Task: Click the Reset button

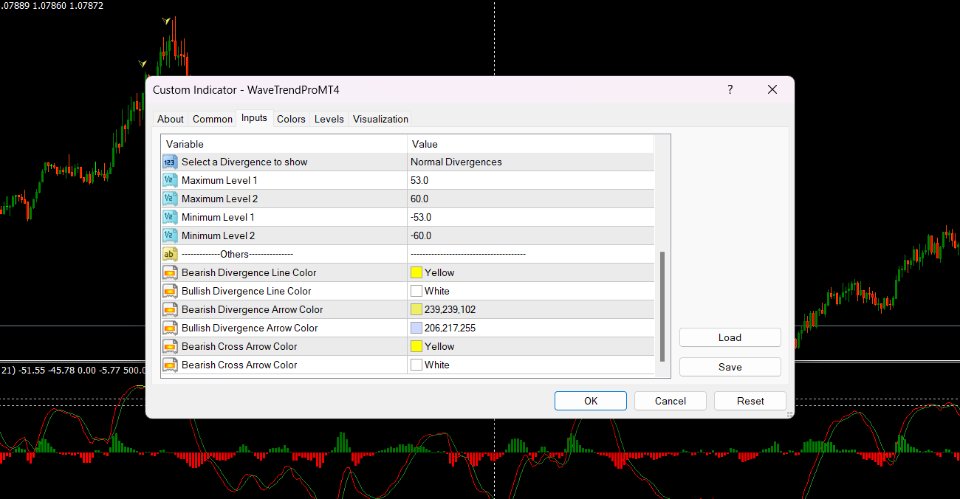Action: (750, 401)
